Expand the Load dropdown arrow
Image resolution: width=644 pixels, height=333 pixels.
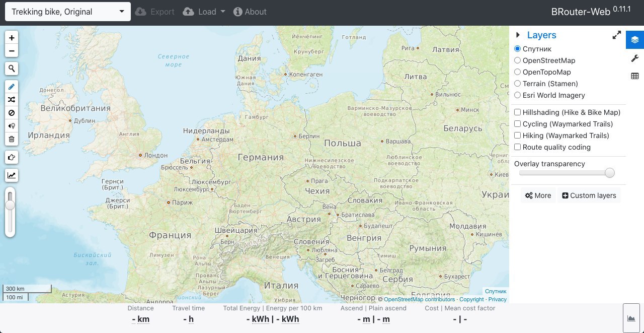pyautogui.click(x=223, y=12)
